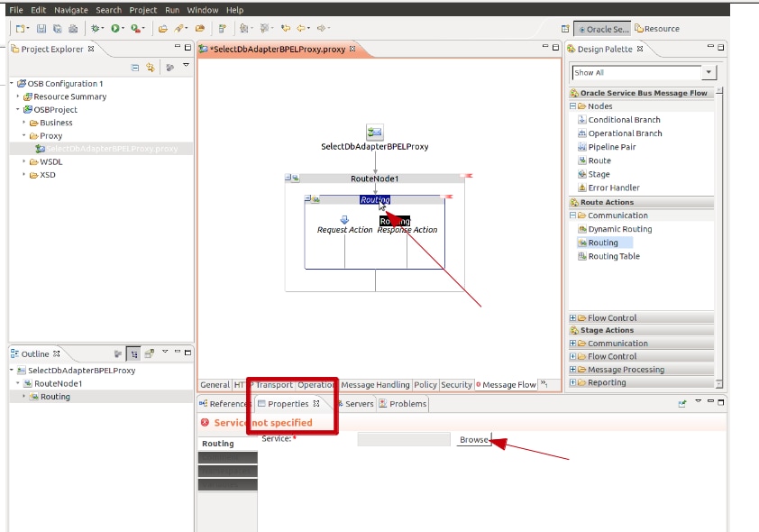
Task: Select Conditional Branch in Design Palette
Action: [x=624, y=120]
